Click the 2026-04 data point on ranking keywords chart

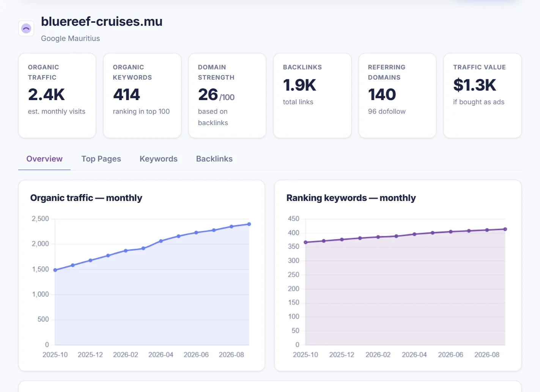tap(414, 234)
